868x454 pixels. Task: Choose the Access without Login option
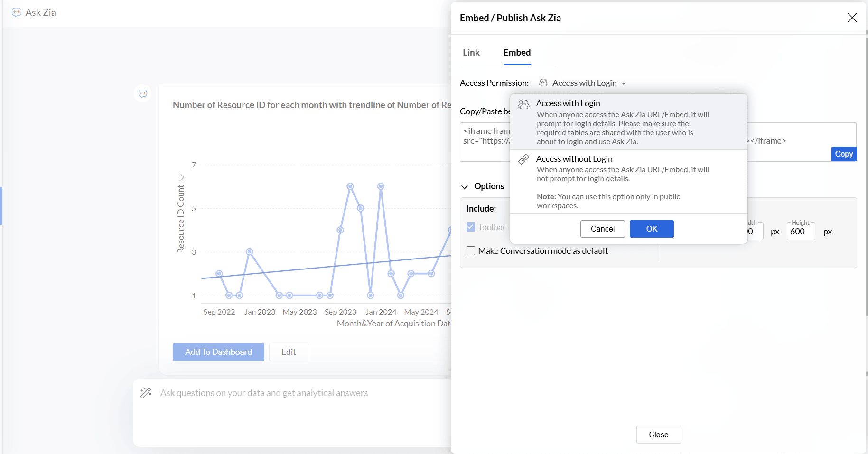tap(574, 159)
